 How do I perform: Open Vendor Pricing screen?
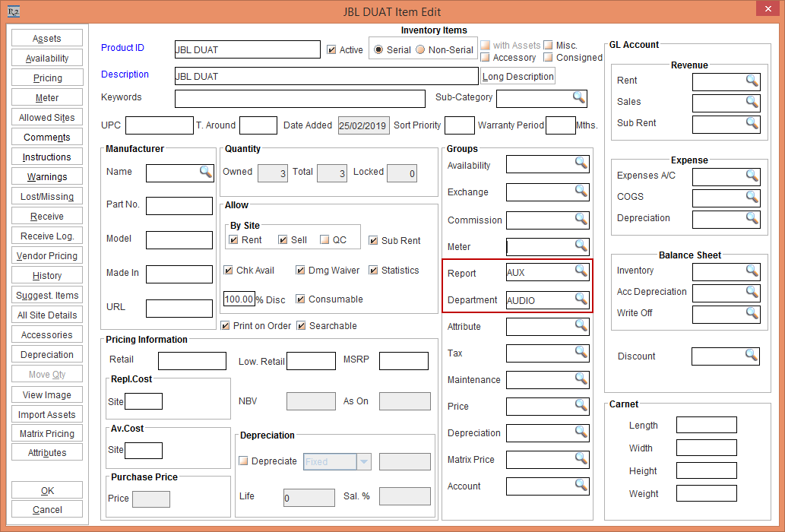(x=47, y=255)
